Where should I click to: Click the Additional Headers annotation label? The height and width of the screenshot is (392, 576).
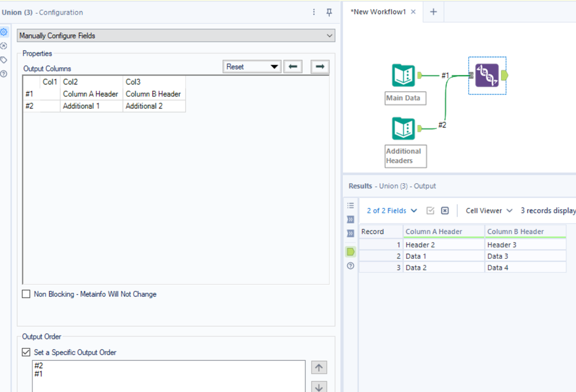click(x=405, y=156)
